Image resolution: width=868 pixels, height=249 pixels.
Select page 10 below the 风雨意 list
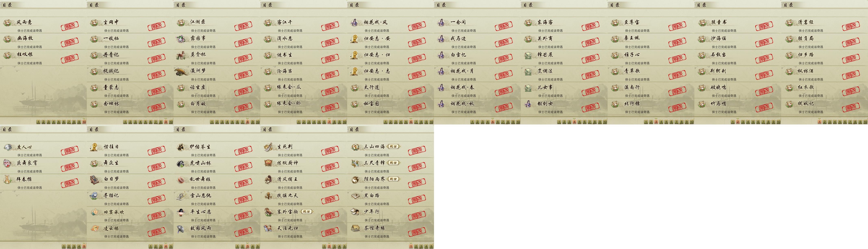(84, 122)
